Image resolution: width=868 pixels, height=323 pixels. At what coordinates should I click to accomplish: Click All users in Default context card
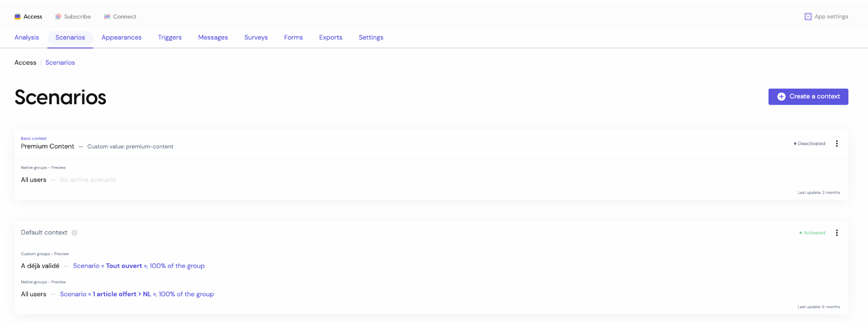coord(34,294)
